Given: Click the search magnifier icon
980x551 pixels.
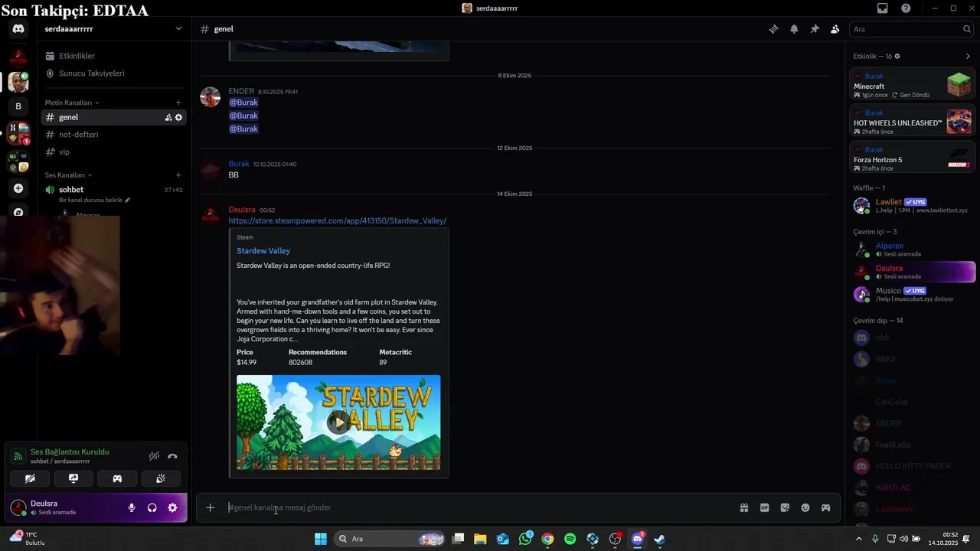Looking at the screenshot, I should [967, 29].
